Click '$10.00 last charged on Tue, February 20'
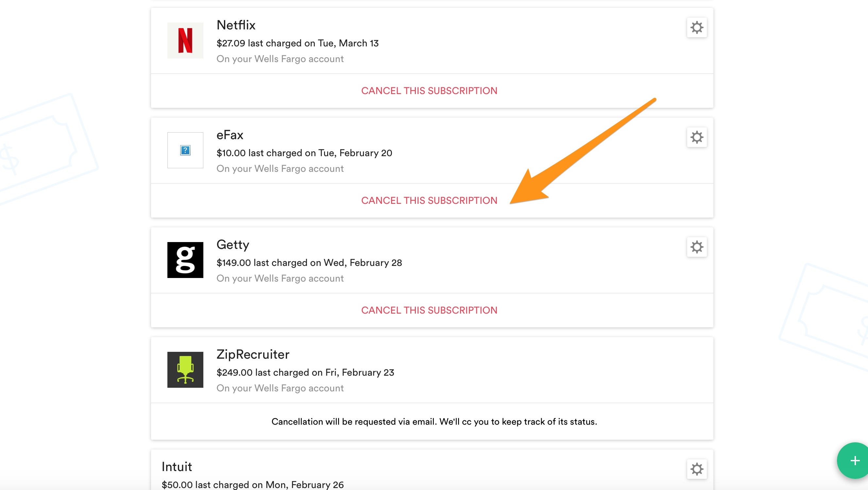The width and height of the screenshot is (868, 490). (x=304, y=153)
